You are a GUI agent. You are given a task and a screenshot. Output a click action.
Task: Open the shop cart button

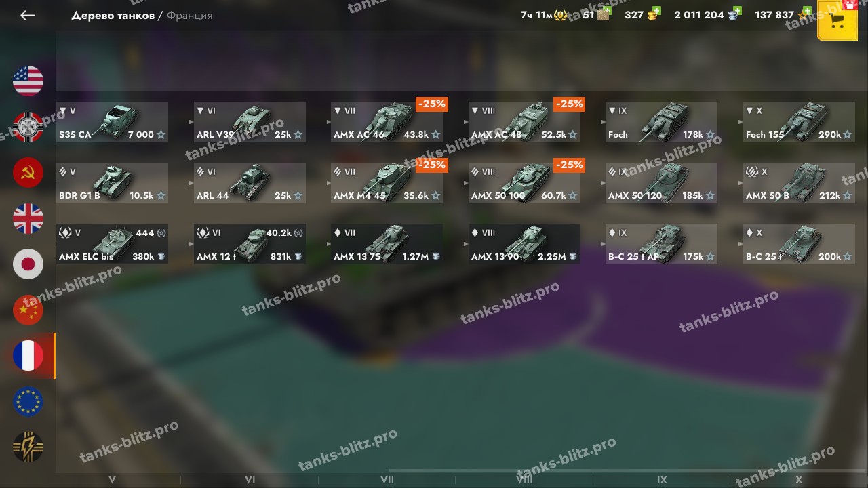click(837, 21)
